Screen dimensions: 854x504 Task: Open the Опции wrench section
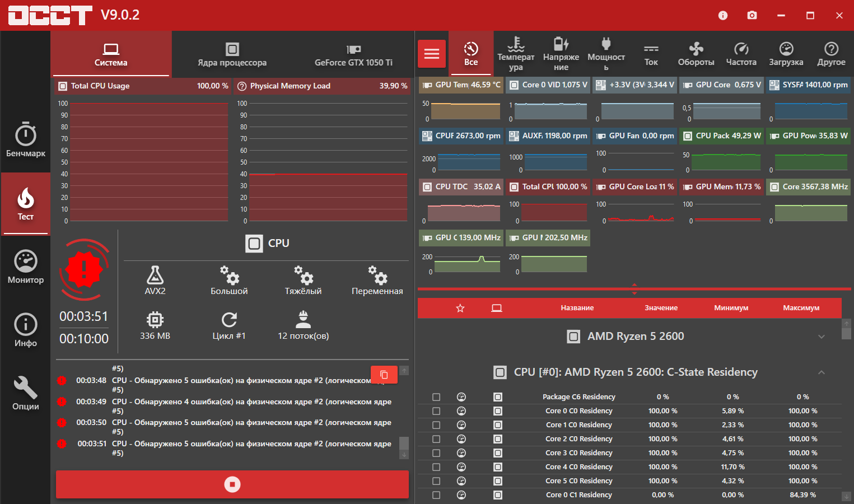(26, 394)
